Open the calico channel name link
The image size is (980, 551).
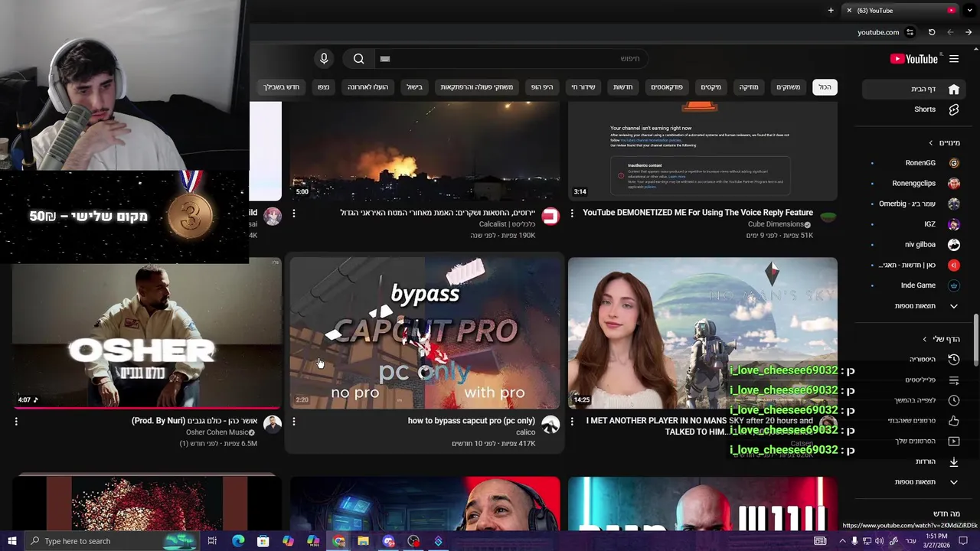coord(526,432)
